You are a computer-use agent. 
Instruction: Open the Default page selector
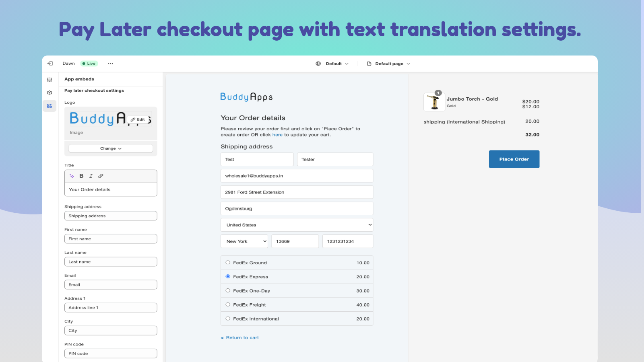(388, 63)
